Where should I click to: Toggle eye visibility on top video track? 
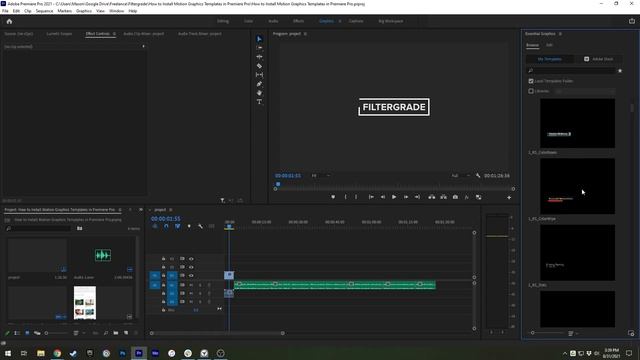(191, 259)
